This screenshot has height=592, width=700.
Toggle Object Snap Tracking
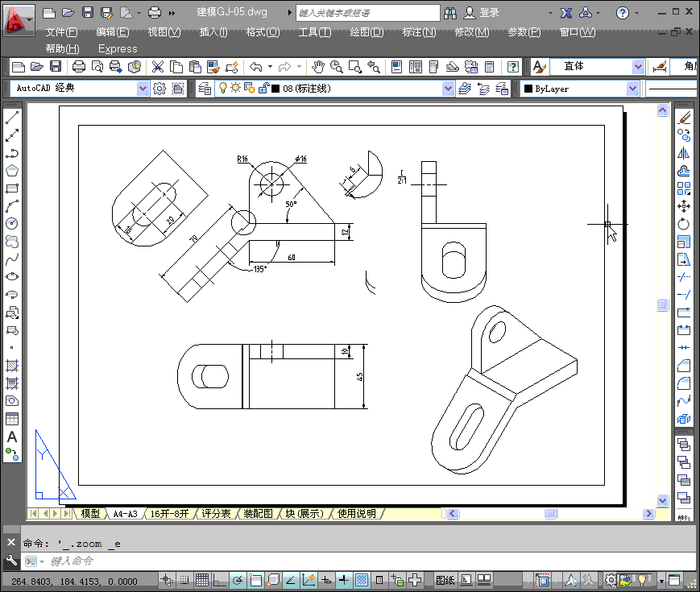pyautogui.click(x=291, y=580)
